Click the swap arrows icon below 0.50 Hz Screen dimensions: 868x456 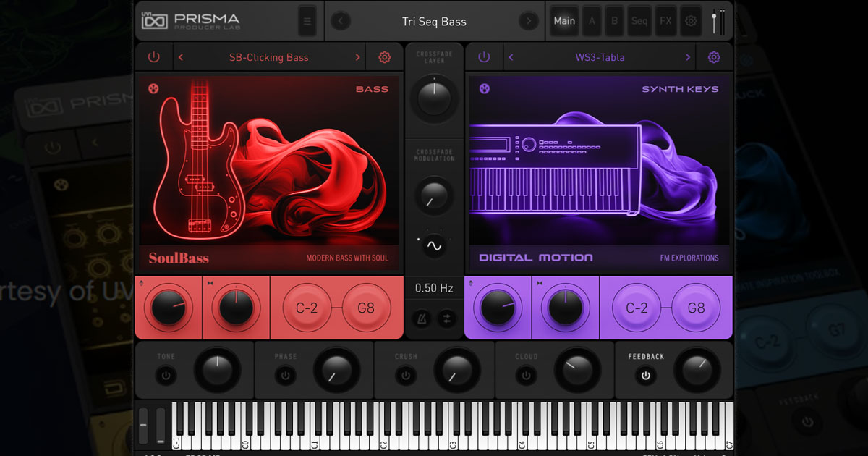click(446, 318)
